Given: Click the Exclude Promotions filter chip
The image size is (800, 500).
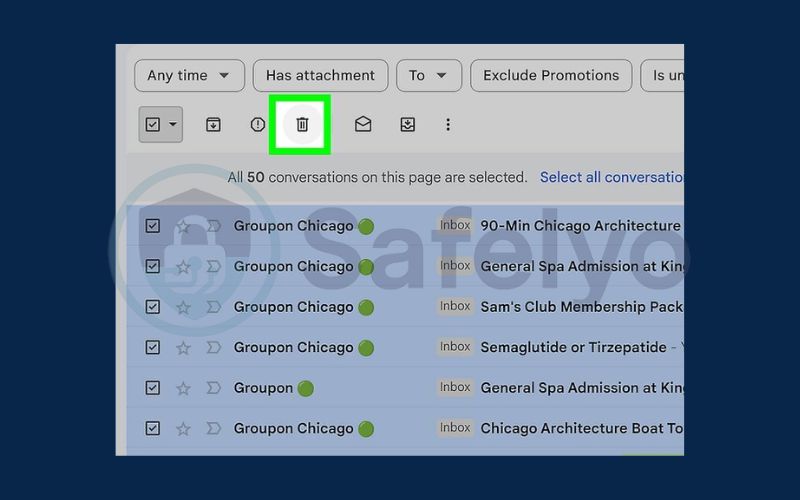Looking at the screenshot, I should [551, 75].
